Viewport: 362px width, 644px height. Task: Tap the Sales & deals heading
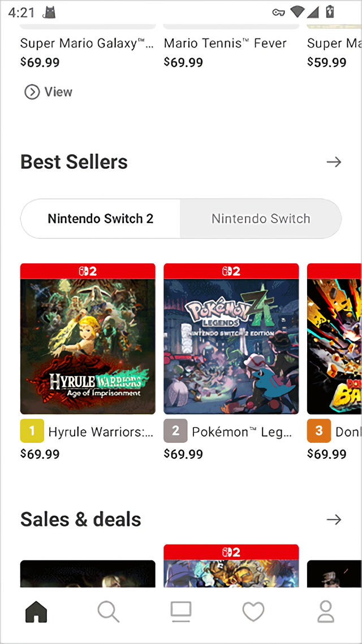pyautogui.click(x=81, y=520)
